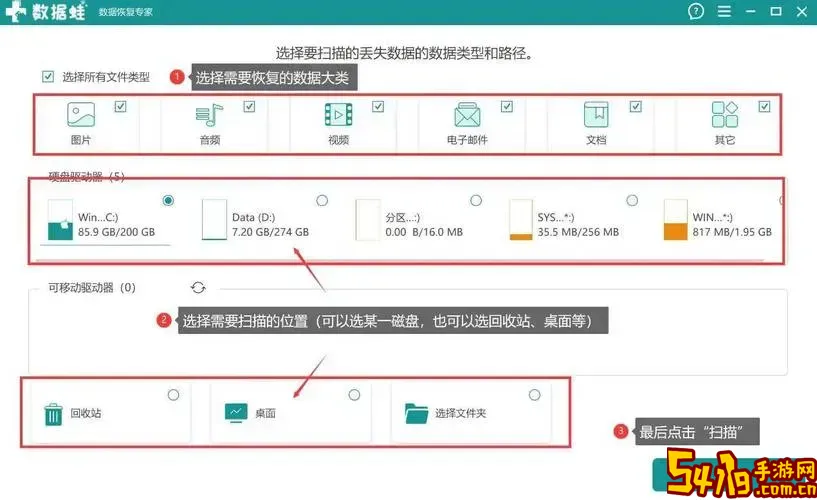Refresh the removable drives list
Screen dimensions: 817x500
coord(198,288)
